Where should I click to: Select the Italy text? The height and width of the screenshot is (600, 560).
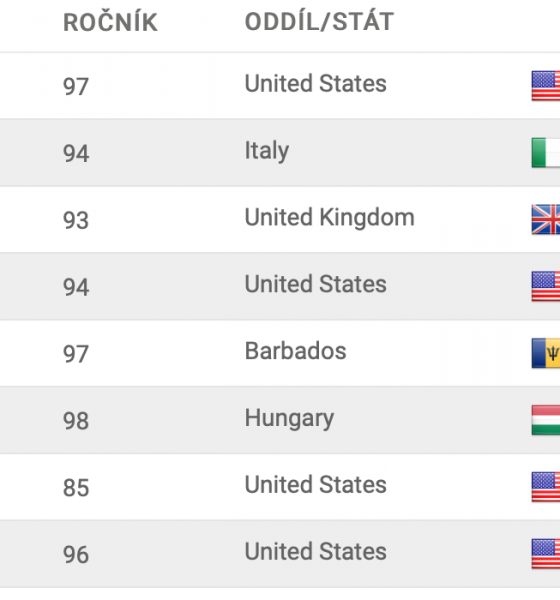[x=267, y=151]
